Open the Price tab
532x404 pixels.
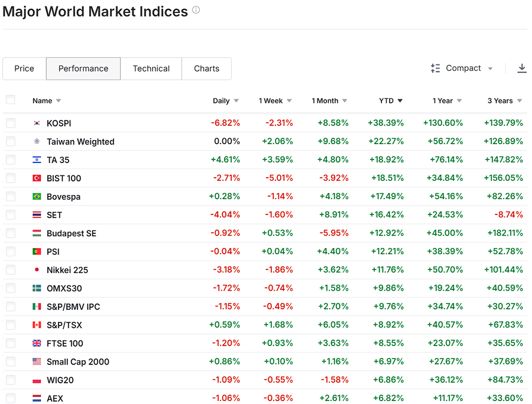24,69
